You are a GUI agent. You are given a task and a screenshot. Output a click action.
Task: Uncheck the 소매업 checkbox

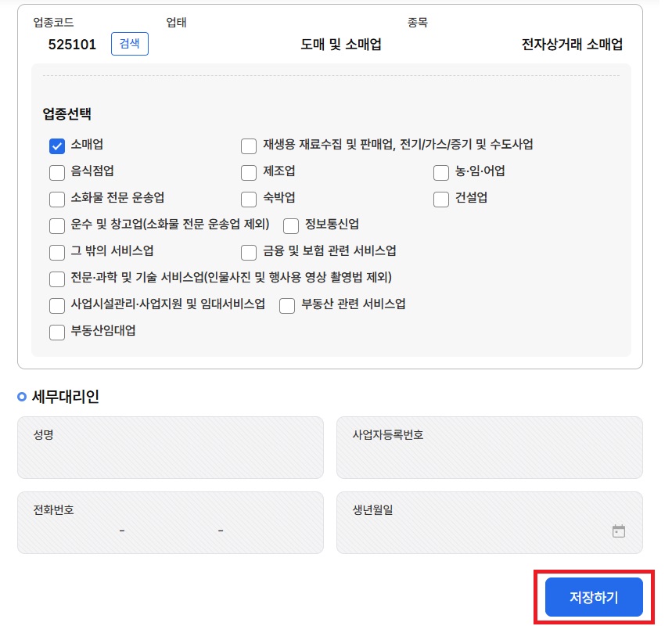pyautogui.click(x=57, y=146)
